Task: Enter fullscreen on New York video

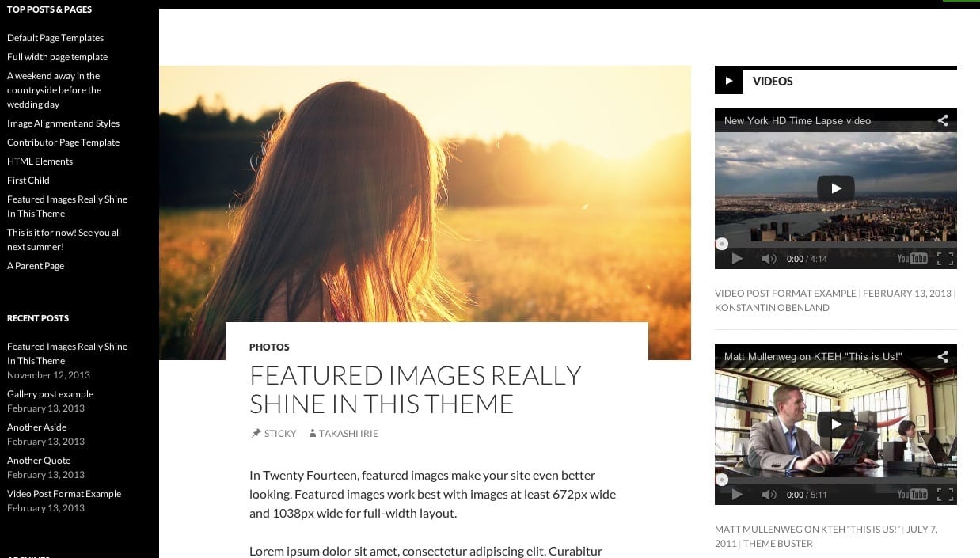Action: (944, 259)
